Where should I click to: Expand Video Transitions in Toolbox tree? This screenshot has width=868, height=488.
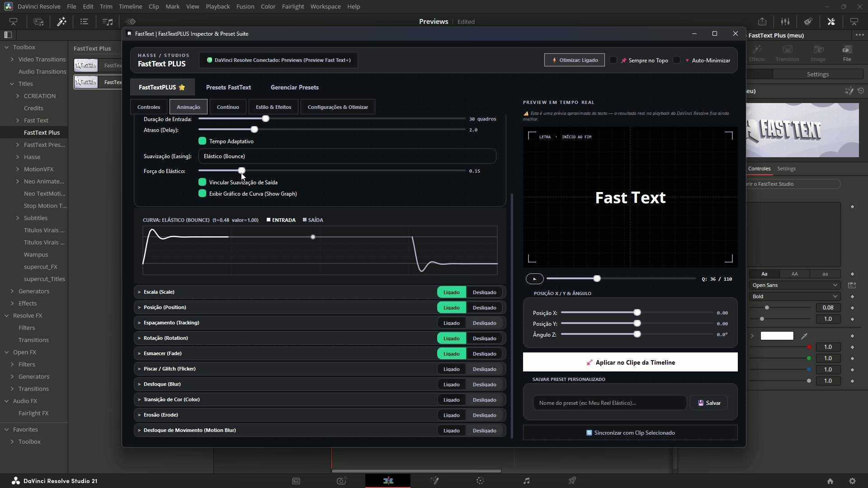pos(12,59)
